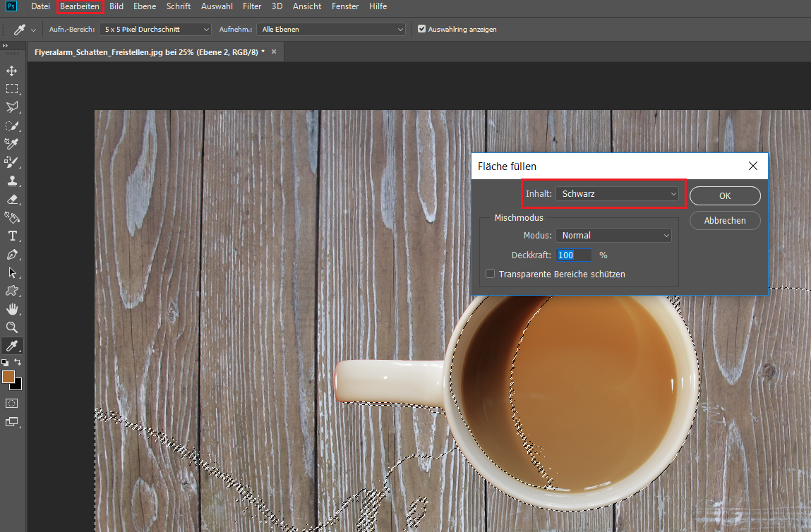Select the Eraser tool
This screenshot has width=811, height=532.
click(12, 199)
